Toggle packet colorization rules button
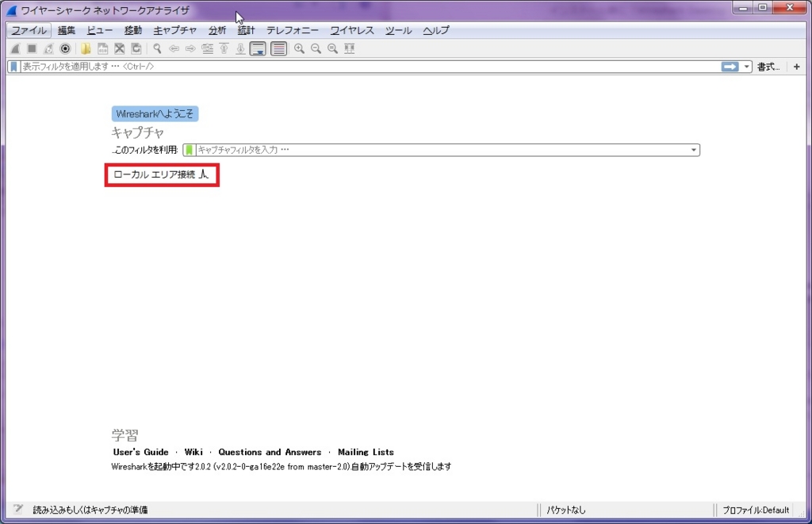Viewport: 812px width, 524px height. (x=278, y=48)
